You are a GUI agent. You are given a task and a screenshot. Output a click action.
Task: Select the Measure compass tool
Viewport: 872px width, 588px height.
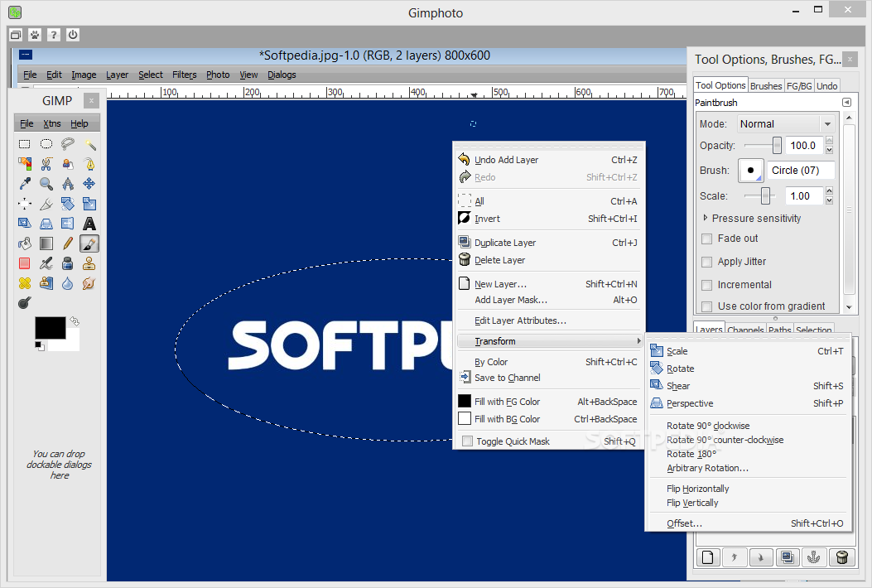pos(68,184)
